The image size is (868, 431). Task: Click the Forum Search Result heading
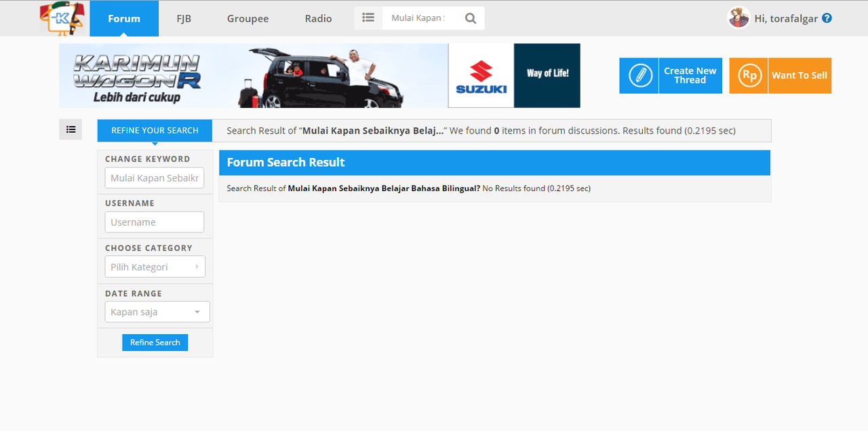point(285,162)
